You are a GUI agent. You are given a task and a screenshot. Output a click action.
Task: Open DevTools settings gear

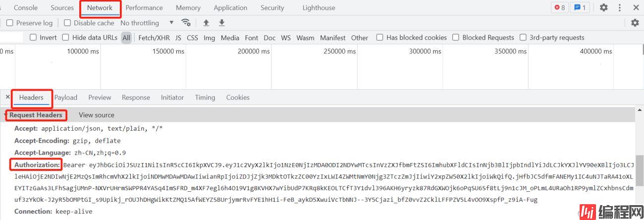(603, 7)
